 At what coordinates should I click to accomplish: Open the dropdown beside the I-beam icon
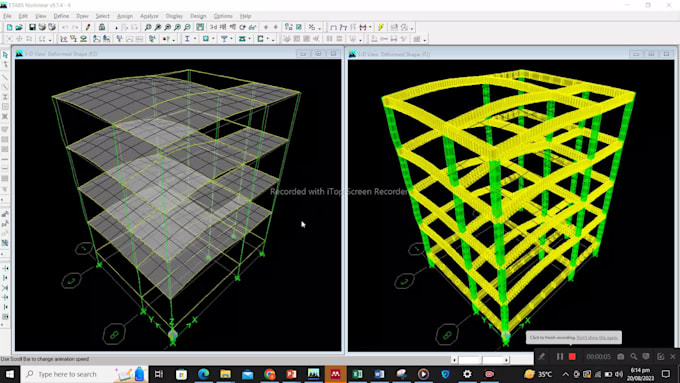[x=195, y=39]
